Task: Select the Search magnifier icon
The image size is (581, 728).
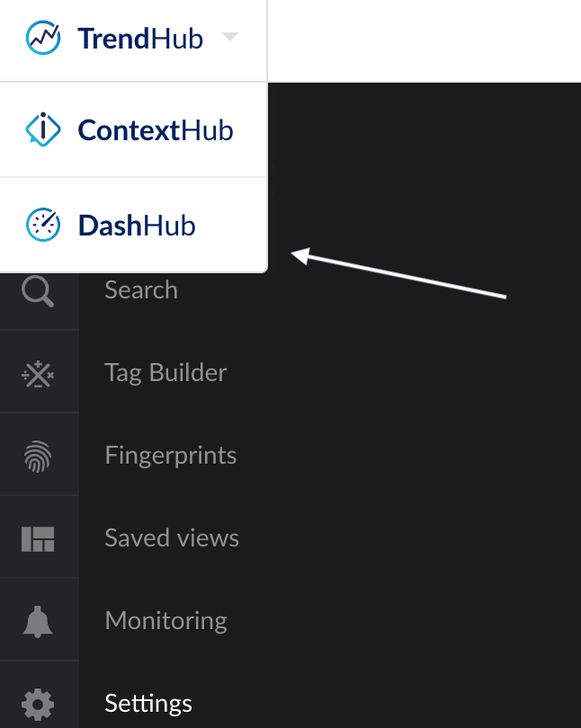Action: point(39,289)
